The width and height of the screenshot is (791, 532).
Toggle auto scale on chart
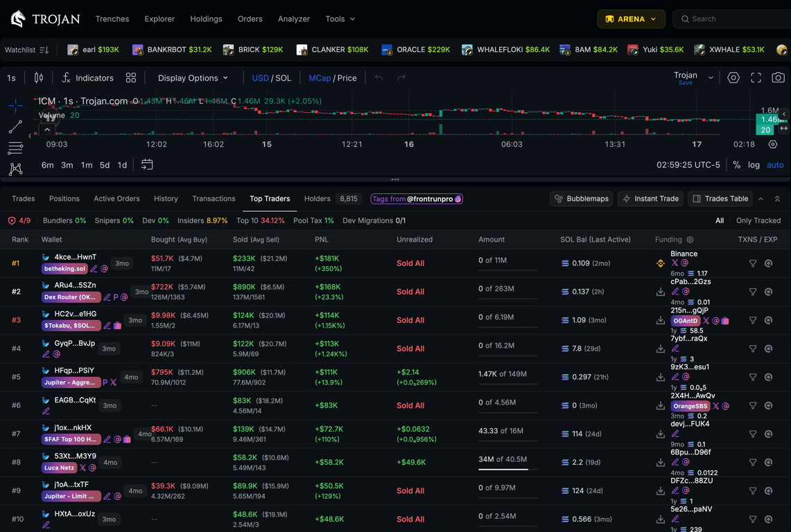(775, 165)
